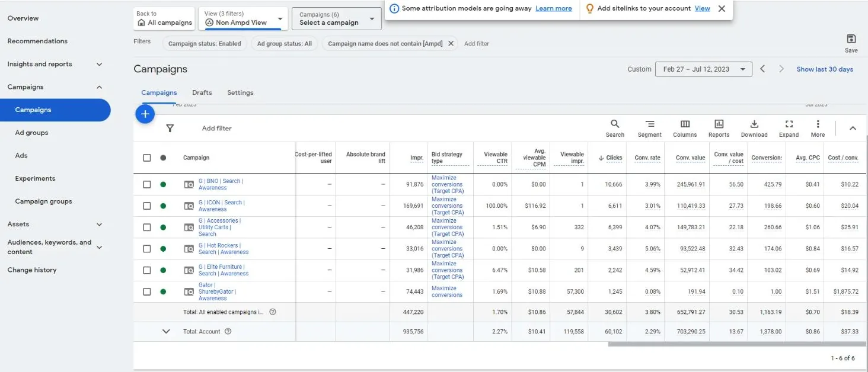Toggle the select-all campaigns checkbox
The width and height of the screenshot is (868, 372).
147,158
